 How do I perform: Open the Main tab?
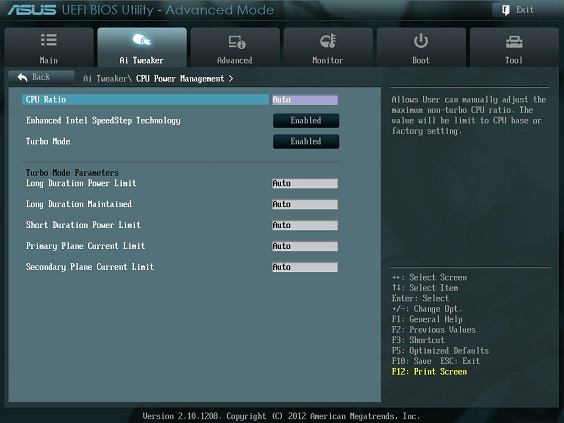[49, 47]
